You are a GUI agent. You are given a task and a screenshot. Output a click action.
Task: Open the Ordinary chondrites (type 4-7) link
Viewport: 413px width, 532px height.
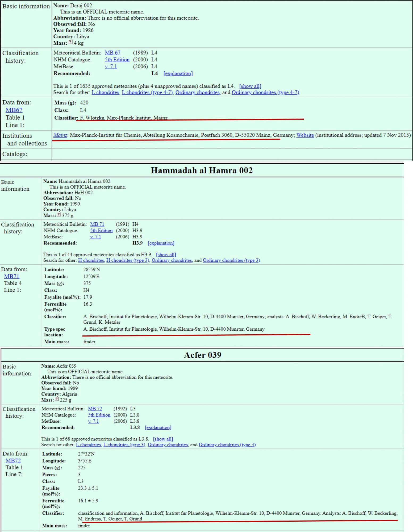[x=265, y=92]
